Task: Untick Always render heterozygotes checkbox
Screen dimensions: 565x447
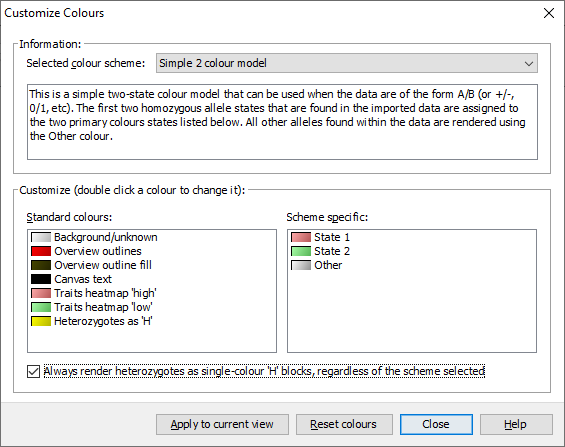Action: coord(34,371)
